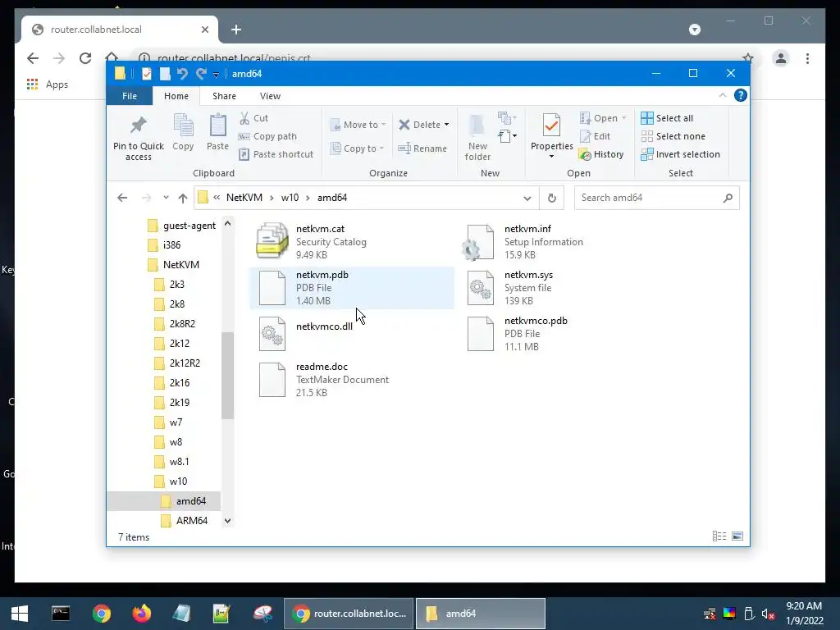Open Customize Quick Access Toolbar dropdown
Screen dimensions: 840x630
pos(216,75)
